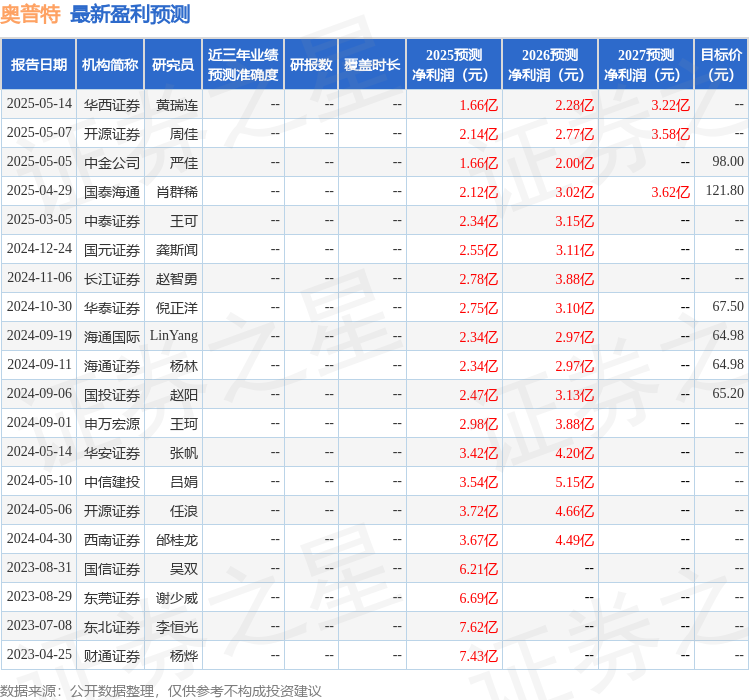Image resolution: width=749 pixels, height=700 pixels.
Task: Select the date cell 2023-04-25
Action: click(x=39, y=655)
